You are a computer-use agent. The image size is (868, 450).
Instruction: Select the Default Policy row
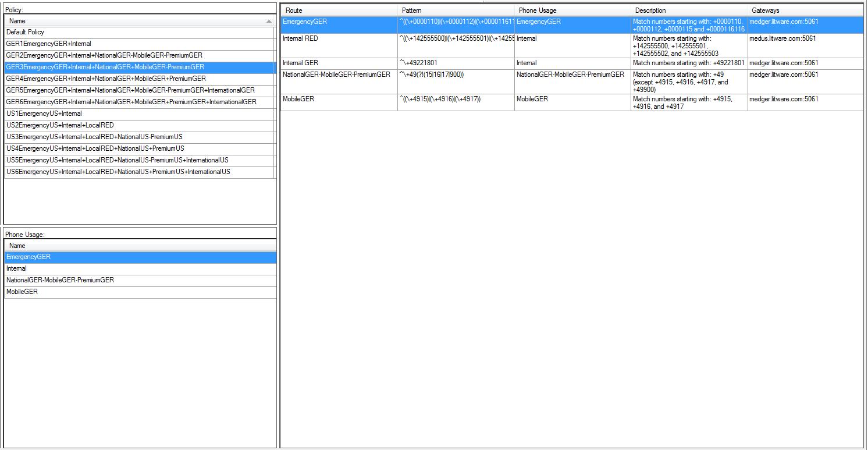click(x=138, y=33)
